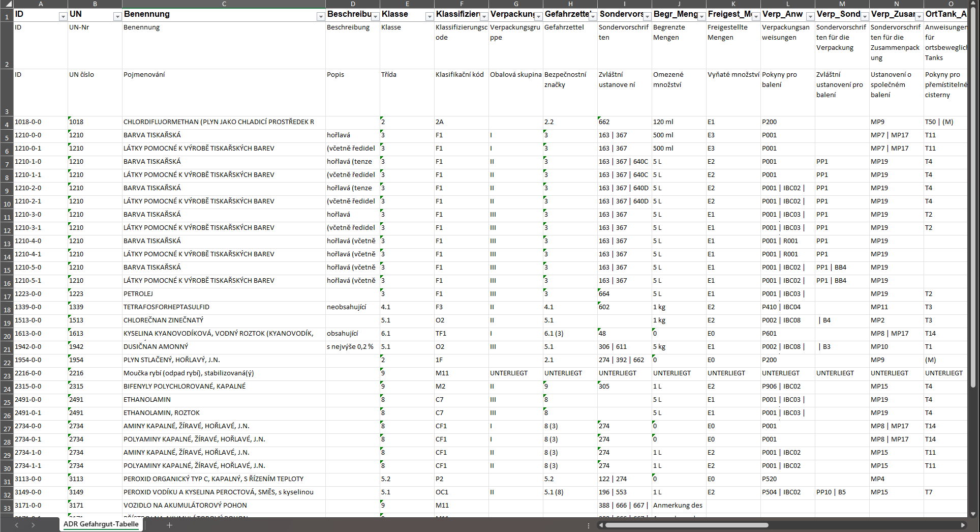Open the Benennung column filter dropdown
Screen dimensions: 980x532
pos(321,17)
